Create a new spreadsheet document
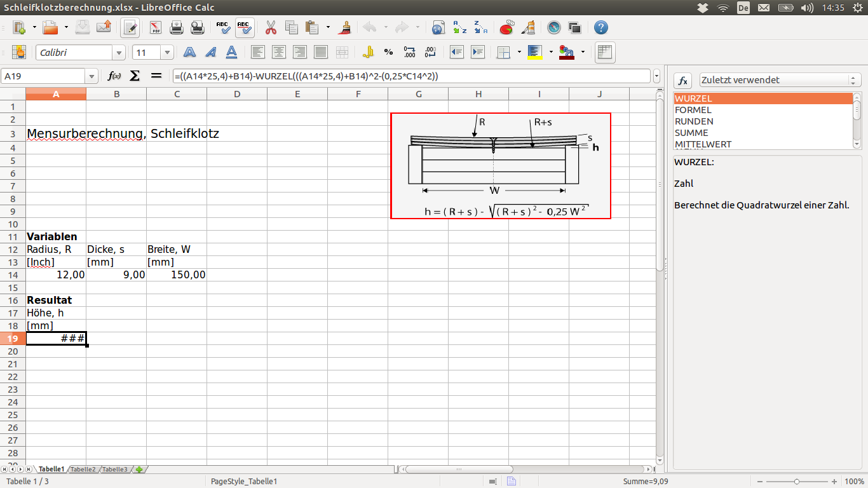This screenshot has width=868, height=488. (x=19, y=28)
